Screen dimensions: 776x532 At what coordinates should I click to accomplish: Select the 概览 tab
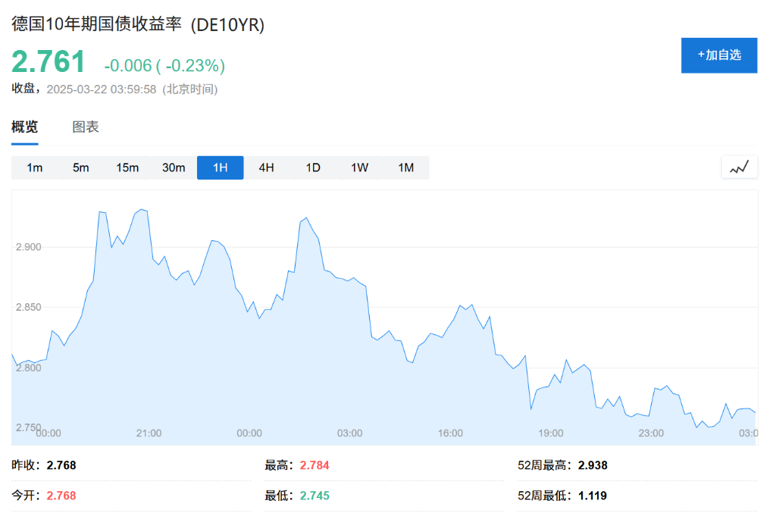pyautogui.click(x=27, y=127)
